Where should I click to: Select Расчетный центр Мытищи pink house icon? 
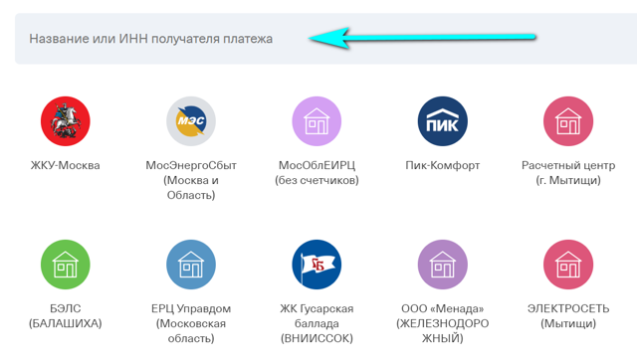[568, 121]
